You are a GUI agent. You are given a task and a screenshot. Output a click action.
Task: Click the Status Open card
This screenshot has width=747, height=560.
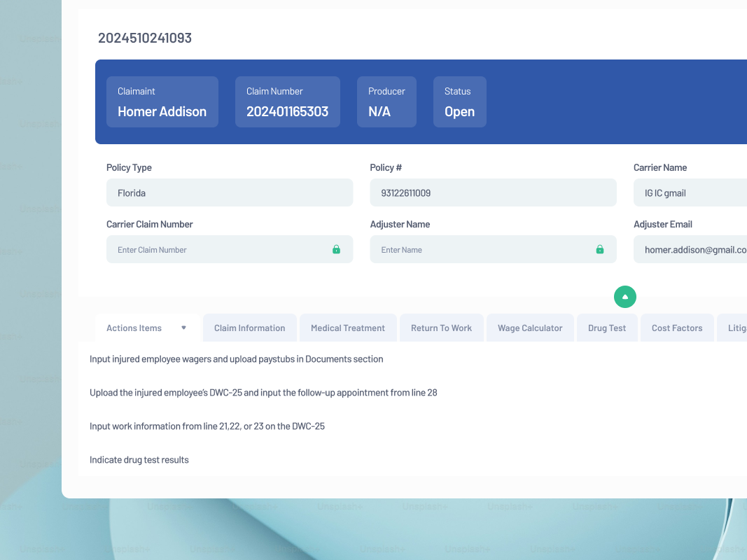click(x=459, y=102)
